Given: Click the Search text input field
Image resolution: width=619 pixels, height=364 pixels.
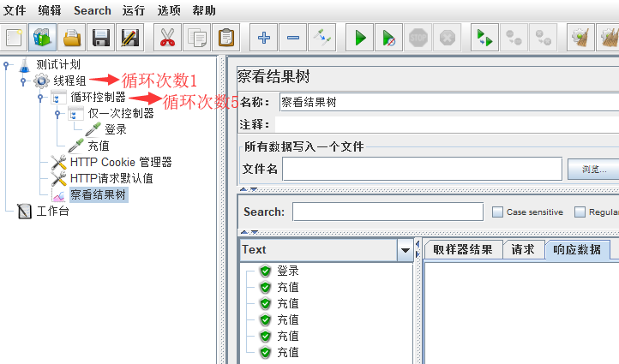Looking at the screenshot, I should 388,212.
